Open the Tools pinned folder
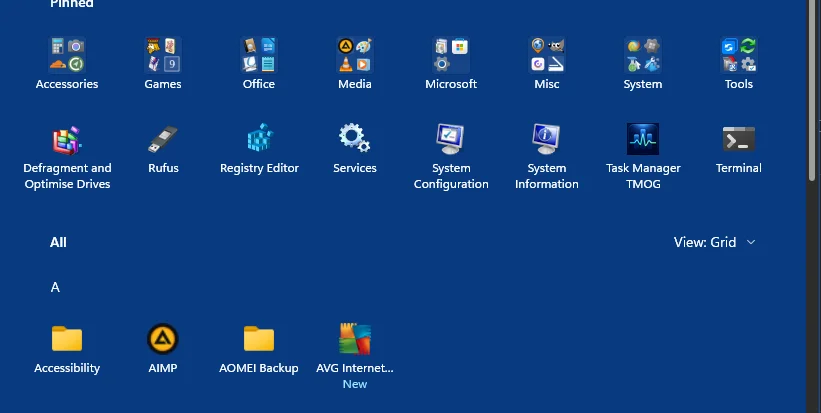Screen dimensions: 821x413 click(739, 64)
